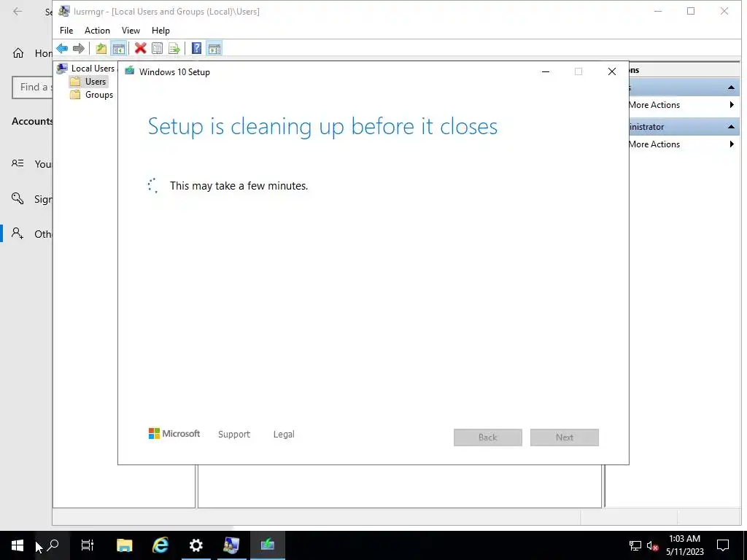Click Find a setting search box
The image size is (747, 560).
[x=32, y=87]
